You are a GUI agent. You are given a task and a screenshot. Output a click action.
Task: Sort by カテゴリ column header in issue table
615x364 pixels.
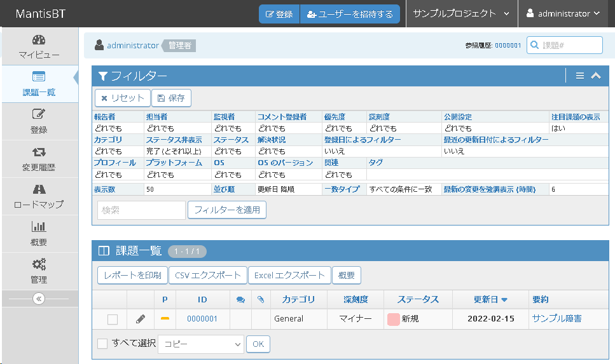(x=298, y=299)
